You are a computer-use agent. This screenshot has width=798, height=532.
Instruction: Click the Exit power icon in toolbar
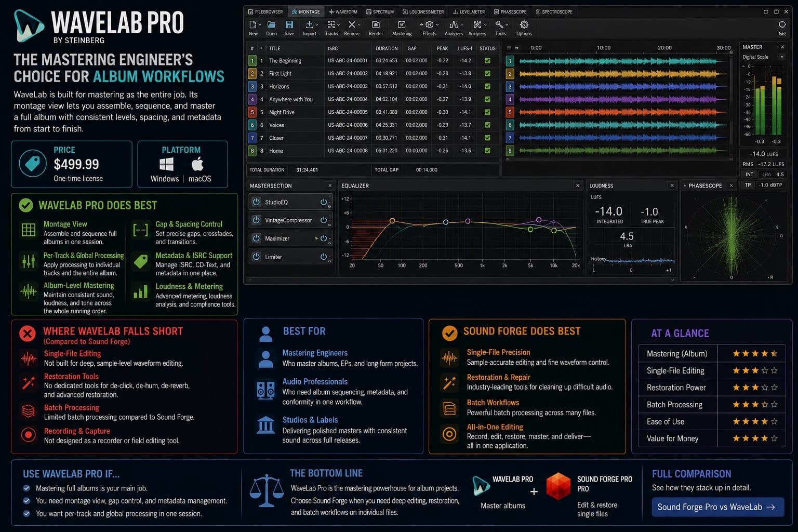point(782,24)
